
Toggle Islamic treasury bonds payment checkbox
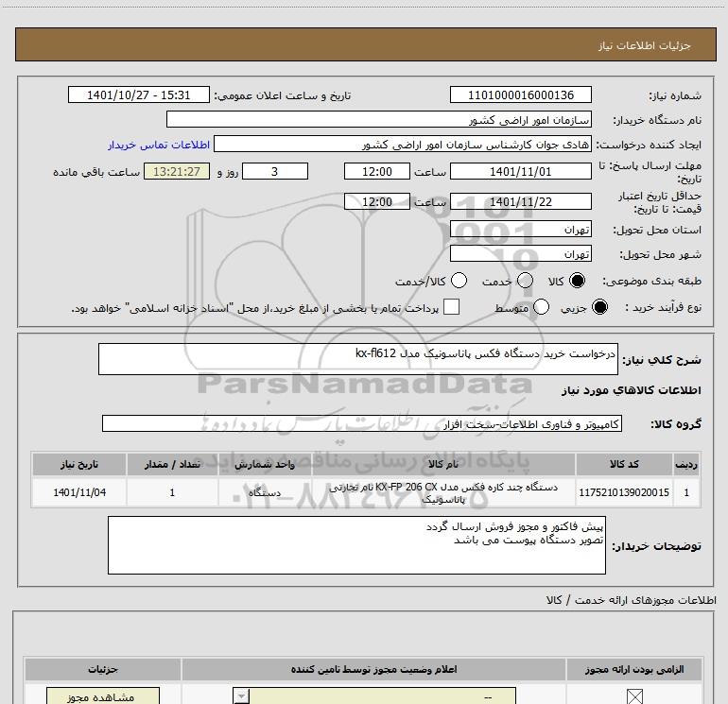click(451, 307)
